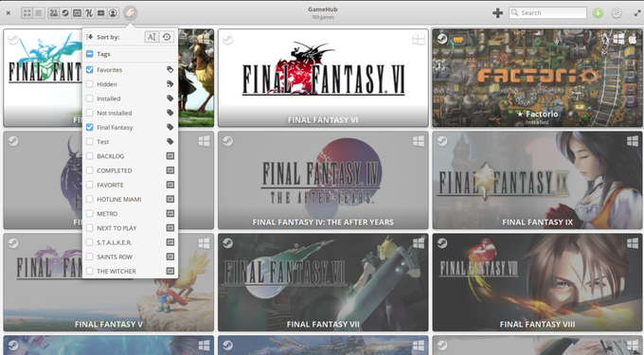Check the METRO tag
Image resolution: width=644 pixels, height=355 pixels.
point(90,213)
